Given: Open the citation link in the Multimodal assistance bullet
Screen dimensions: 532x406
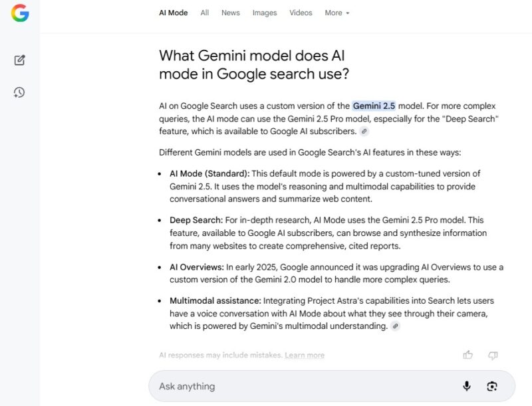Looking at the screenshot, I should [x=396, y=326].
